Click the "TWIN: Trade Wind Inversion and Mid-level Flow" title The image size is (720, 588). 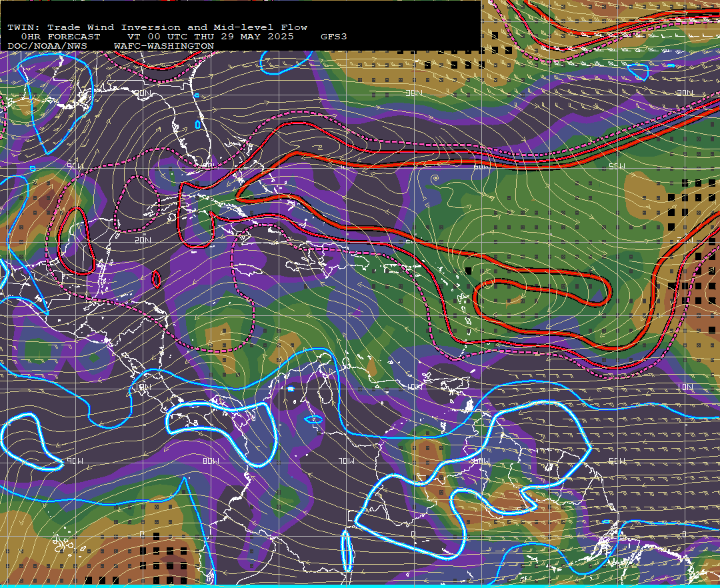pos(157,27)
